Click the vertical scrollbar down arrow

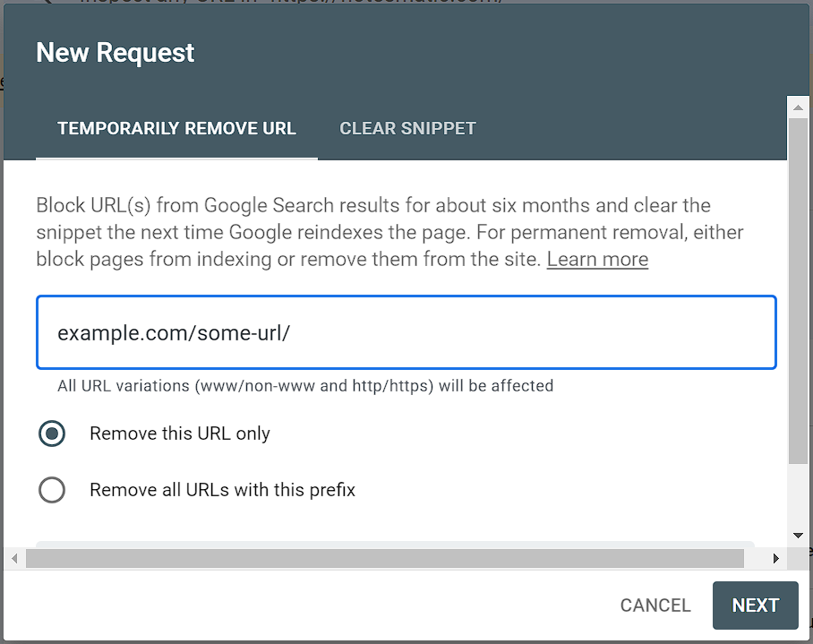tap(798, 535)
